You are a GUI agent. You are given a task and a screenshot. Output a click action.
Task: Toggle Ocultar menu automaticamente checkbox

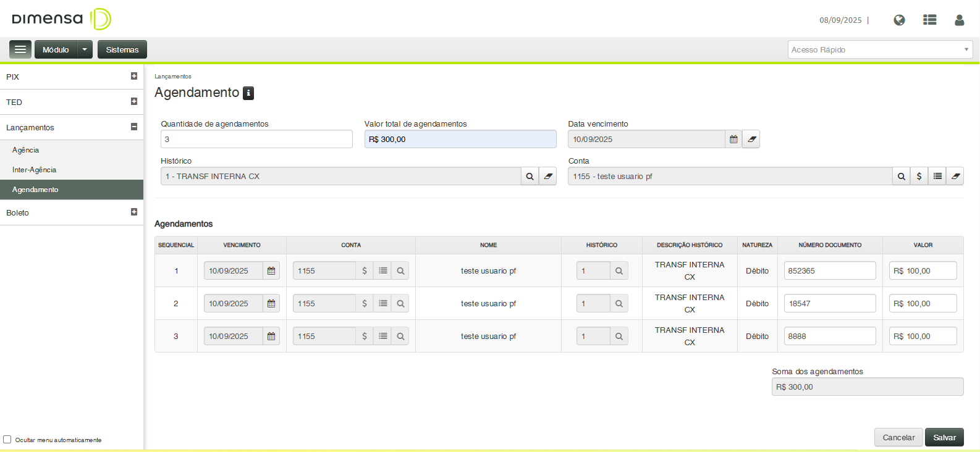tap(7, 440)
